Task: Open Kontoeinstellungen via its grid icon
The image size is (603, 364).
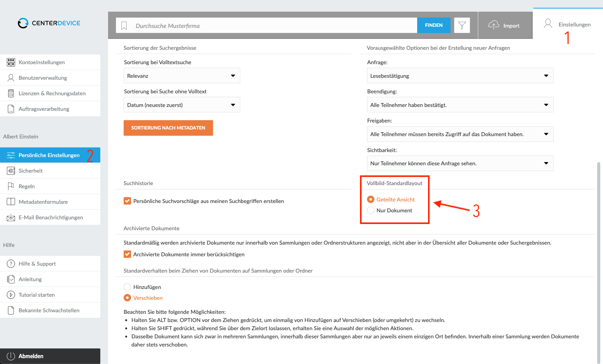Action: pos(11,62)
